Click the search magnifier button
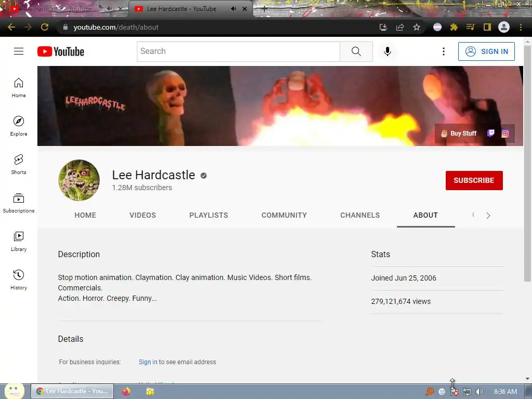Image resolution: width=532 pixels, height=399 pixels. click(x=356, y=51)
